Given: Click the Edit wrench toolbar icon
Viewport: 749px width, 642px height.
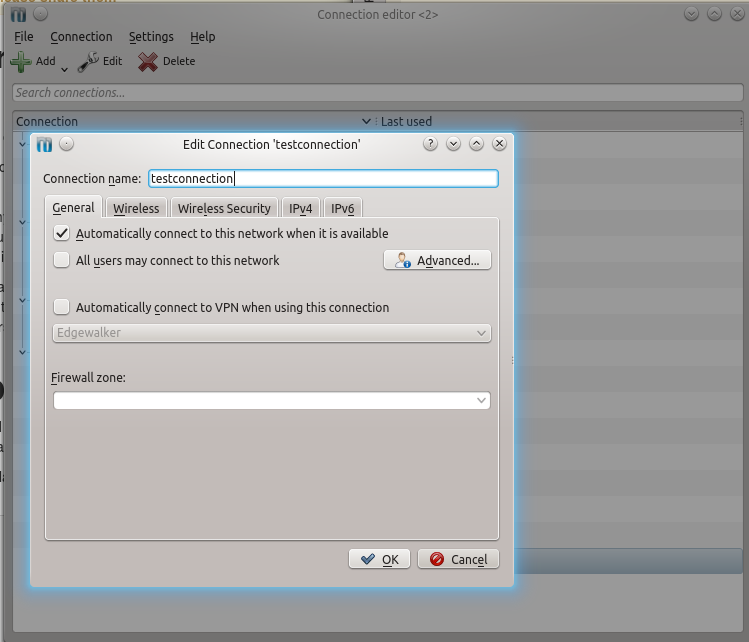Looking at the screenshot, I should click(x=88, y=62).
